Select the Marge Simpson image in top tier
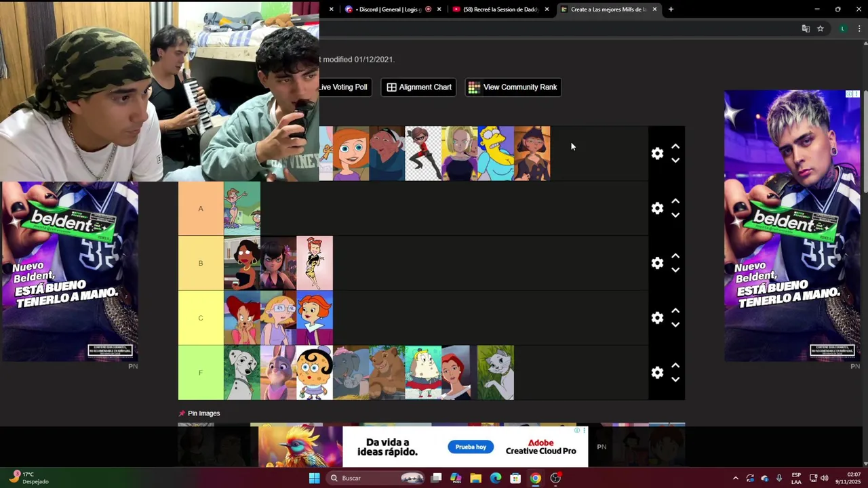The image size is (868, 488). coord(496,153)
